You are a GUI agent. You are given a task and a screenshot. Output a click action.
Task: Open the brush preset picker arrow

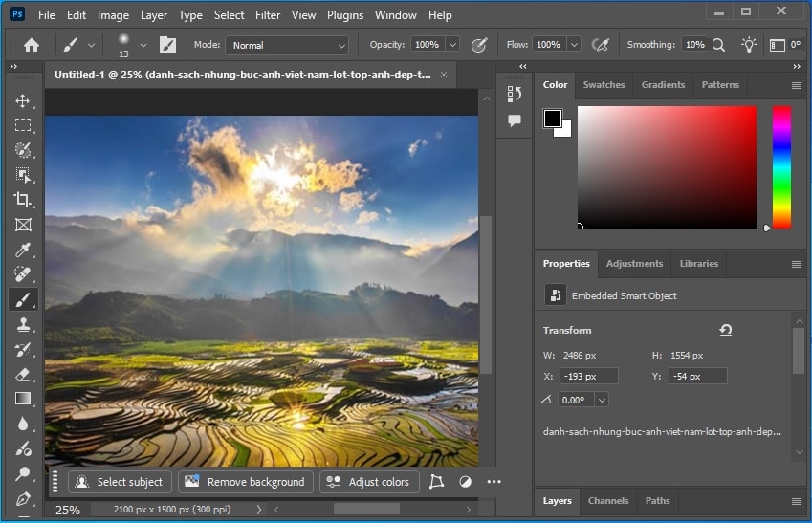[x=143, y=46]
